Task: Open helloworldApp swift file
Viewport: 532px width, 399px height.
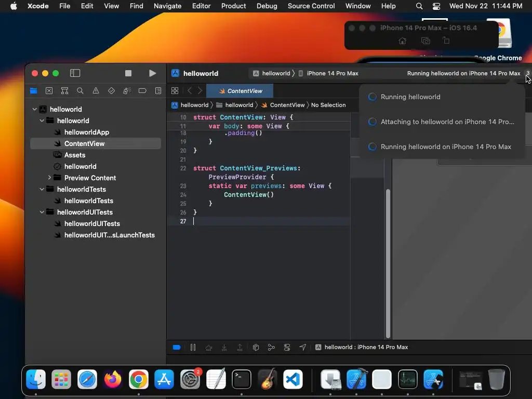Action: [x=87, y=132]
